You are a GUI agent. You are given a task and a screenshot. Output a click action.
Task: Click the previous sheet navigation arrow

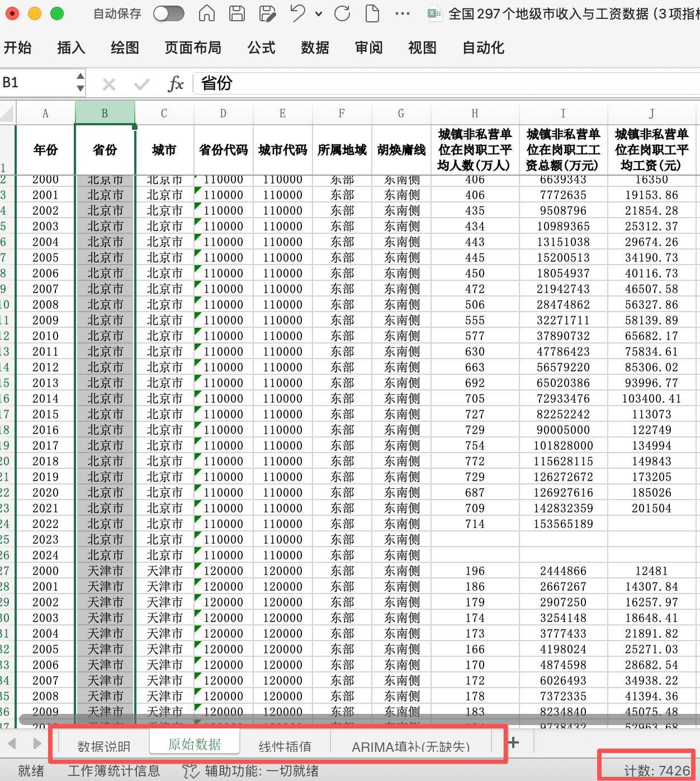(12, 744)
